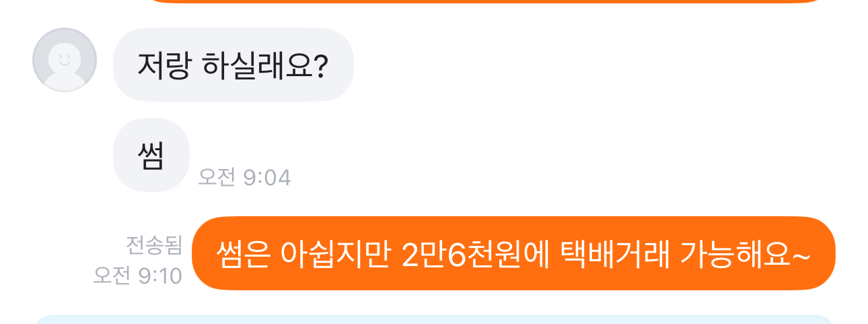Click the question mark ending the received message
The image size is (868, 324).
pos(320,65)
